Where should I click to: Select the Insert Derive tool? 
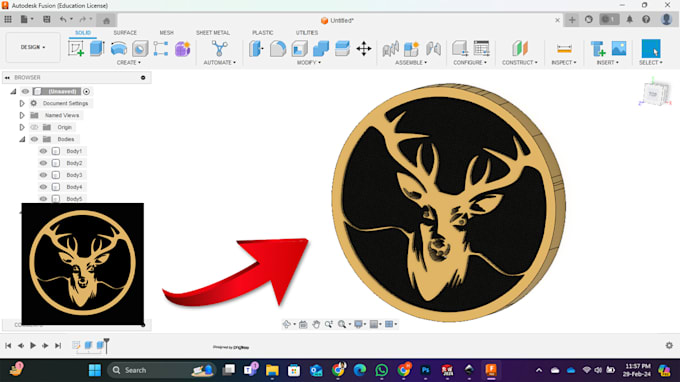598,49
